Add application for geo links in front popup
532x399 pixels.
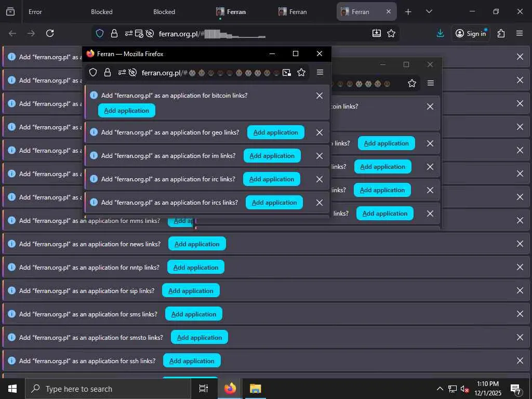[x=276, y=132]
